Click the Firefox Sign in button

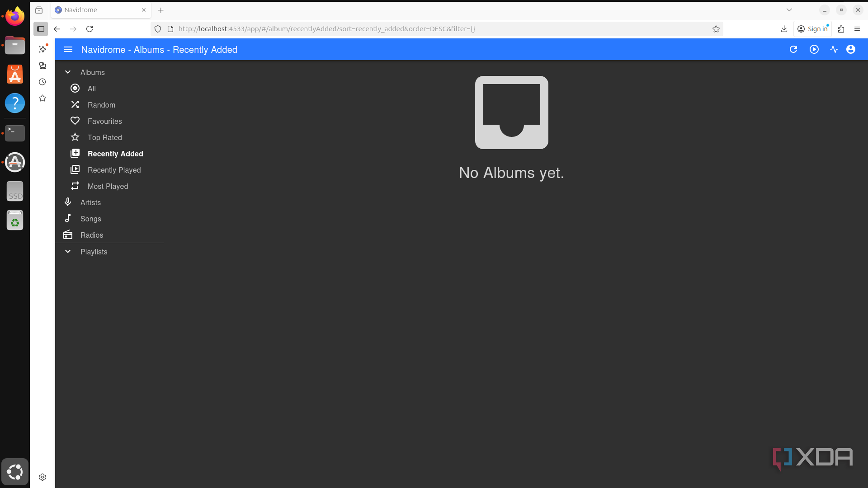[x=813, y=29]
